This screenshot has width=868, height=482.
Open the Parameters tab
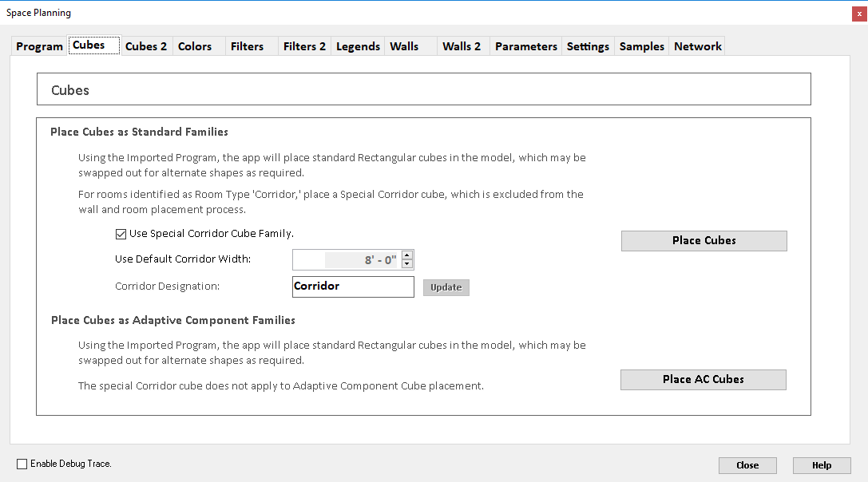pyautogui.click(x=525, y=46)
